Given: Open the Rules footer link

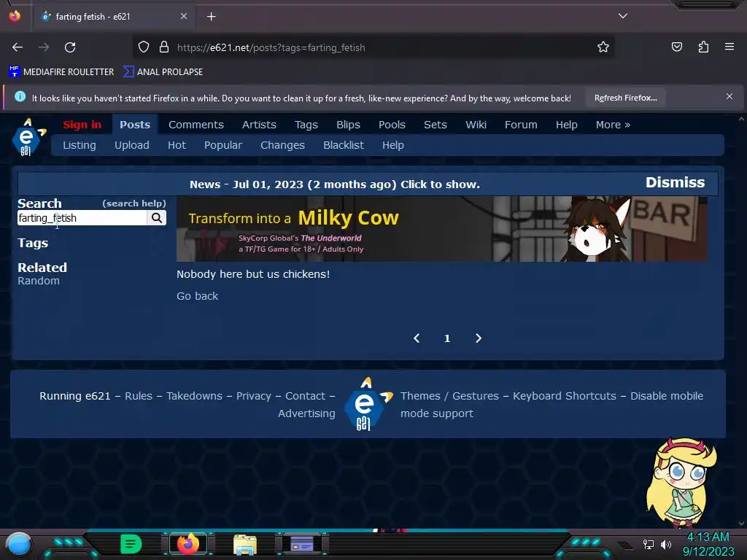Looking at the screenshot, I should tap(139, 396).
